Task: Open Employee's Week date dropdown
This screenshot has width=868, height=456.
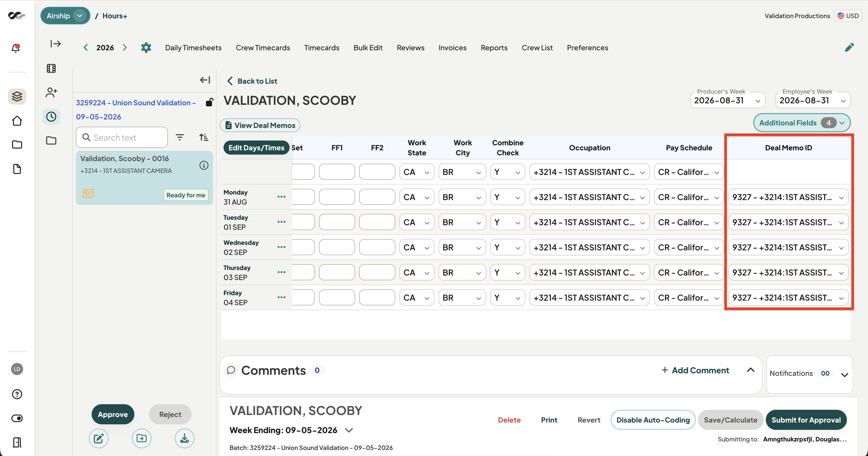Action: [813, 101]
